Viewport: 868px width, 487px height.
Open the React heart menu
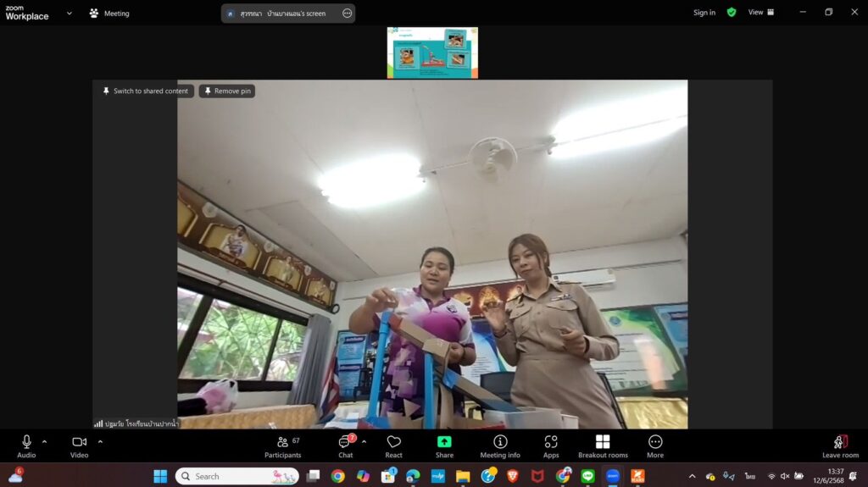click(393, 446)
